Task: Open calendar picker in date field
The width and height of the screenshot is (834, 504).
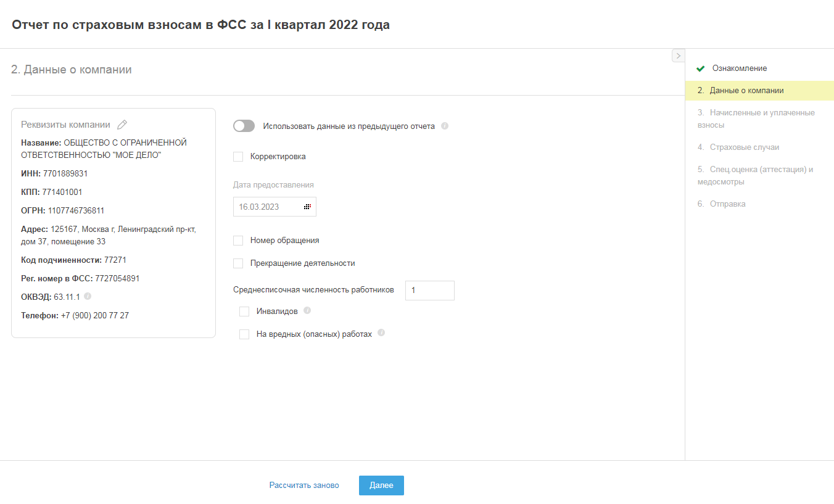Action: click(307, 207)
